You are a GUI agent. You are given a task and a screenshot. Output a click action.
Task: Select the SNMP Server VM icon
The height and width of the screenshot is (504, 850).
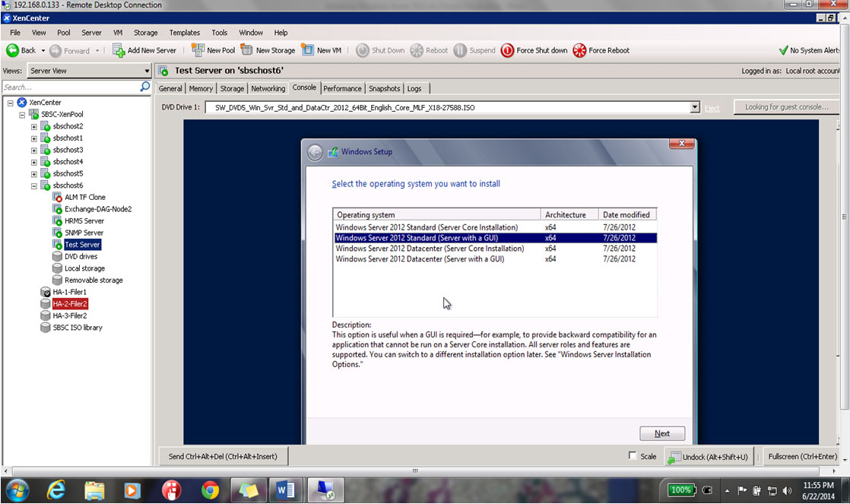coord(57,233)
